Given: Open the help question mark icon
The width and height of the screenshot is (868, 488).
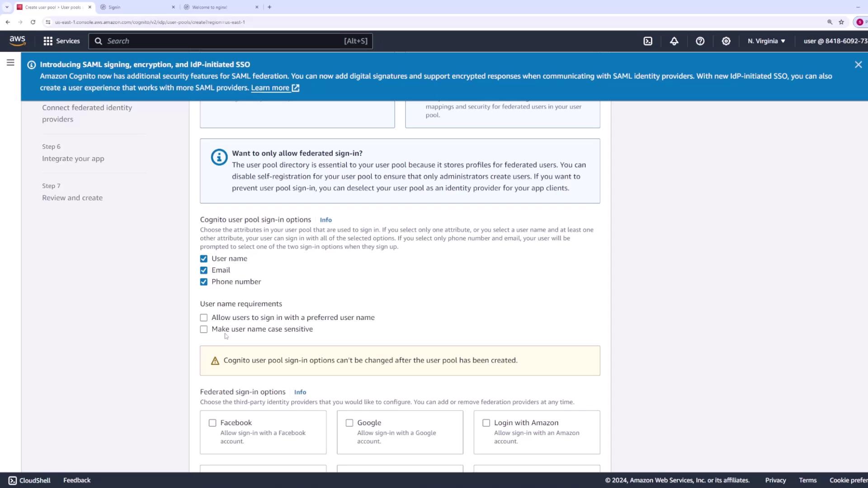Looking at the screenshot, I should (x=700, y=41).
